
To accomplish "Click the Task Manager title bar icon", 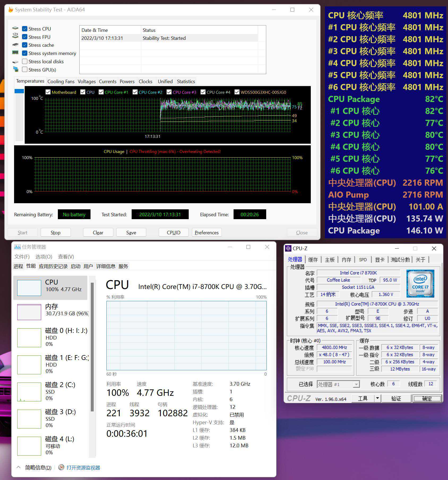I will click(x=18, y=247).
